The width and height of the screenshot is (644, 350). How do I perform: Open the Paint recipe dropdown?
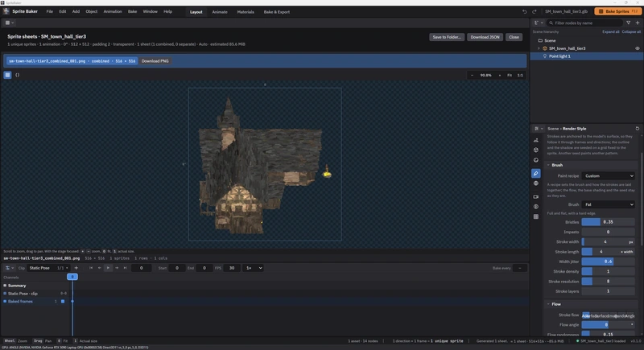609,175
